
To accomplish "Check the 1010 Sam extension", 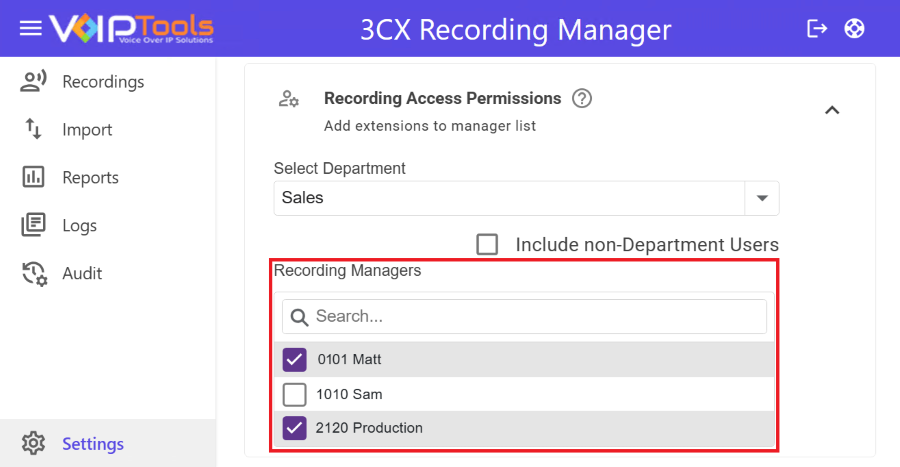I will point(294,394).
